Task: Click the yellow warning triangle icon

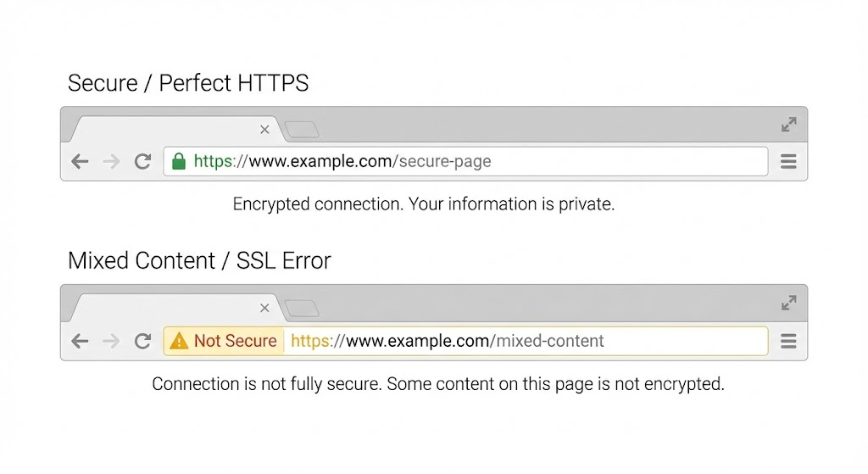Action: coord(179,341)
